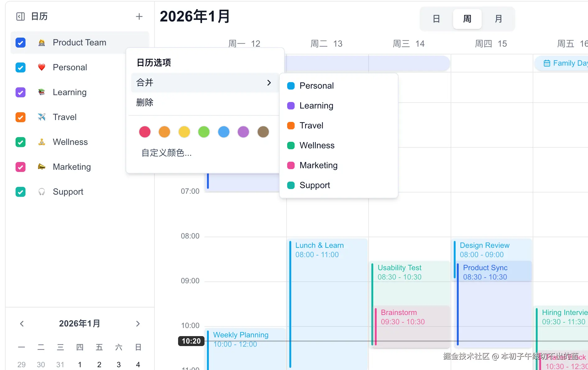Viewport: 588px width, 370px height.
Task: Pick the blue color swatch
Action: pos(224,132)
